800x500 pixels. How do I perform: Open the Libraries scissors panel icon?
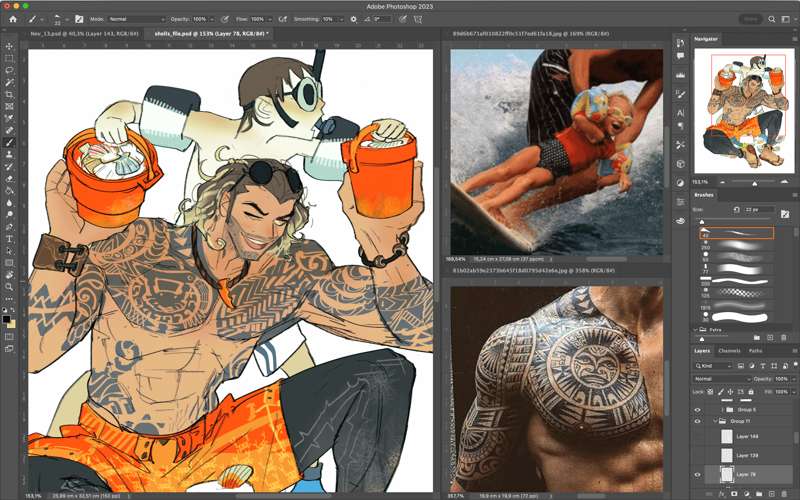(x=680, y=145)
